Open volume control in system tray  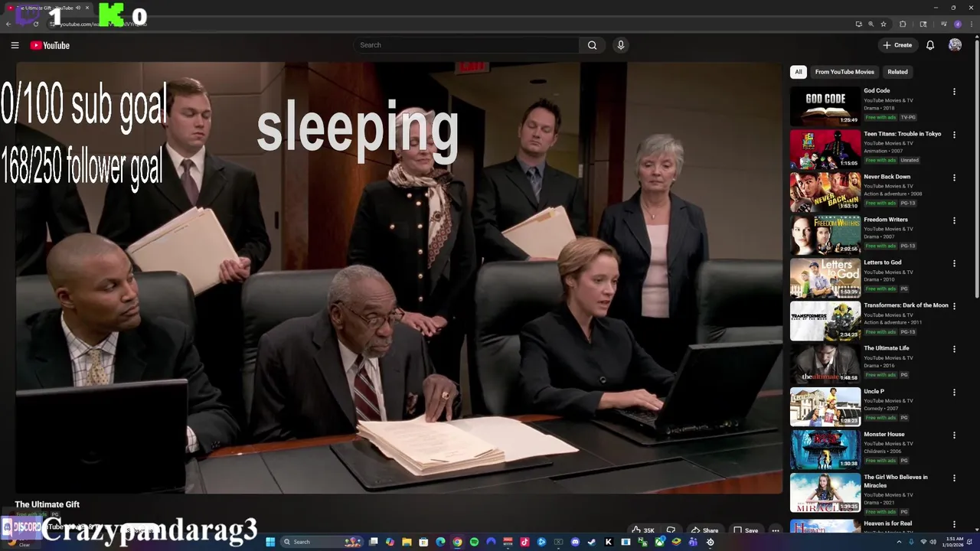[933, 542]
